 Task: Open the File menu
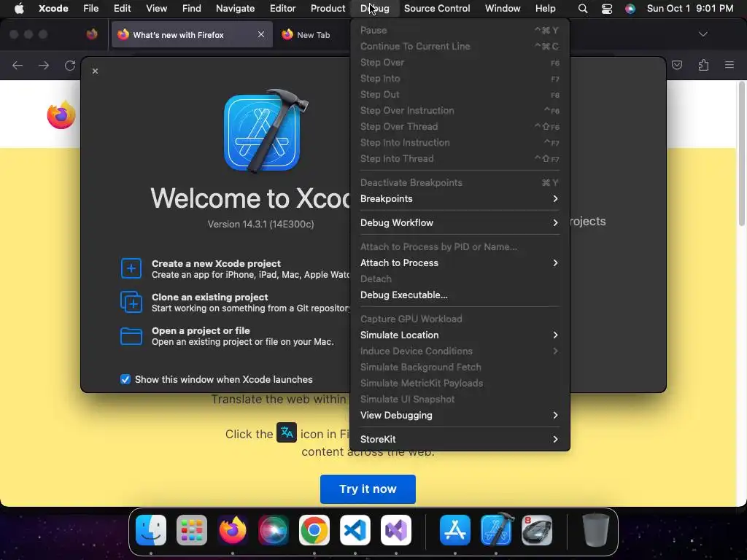point(90,8)
